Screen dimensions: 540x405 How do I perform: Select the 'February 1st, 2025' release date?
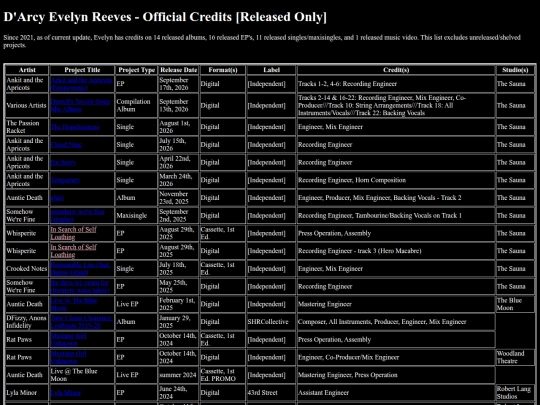[178, 304]
